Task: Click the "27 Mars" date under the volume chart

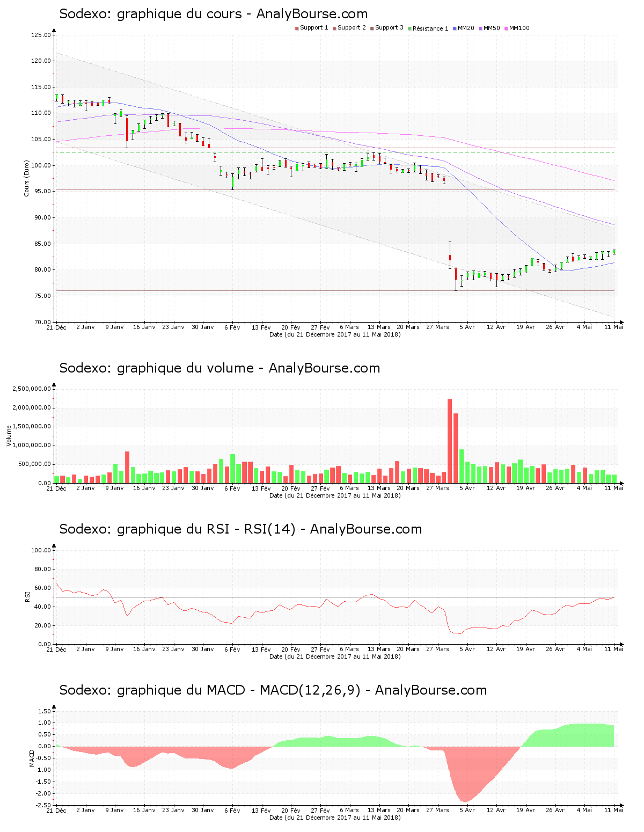Action: click(x=438, y=488)
